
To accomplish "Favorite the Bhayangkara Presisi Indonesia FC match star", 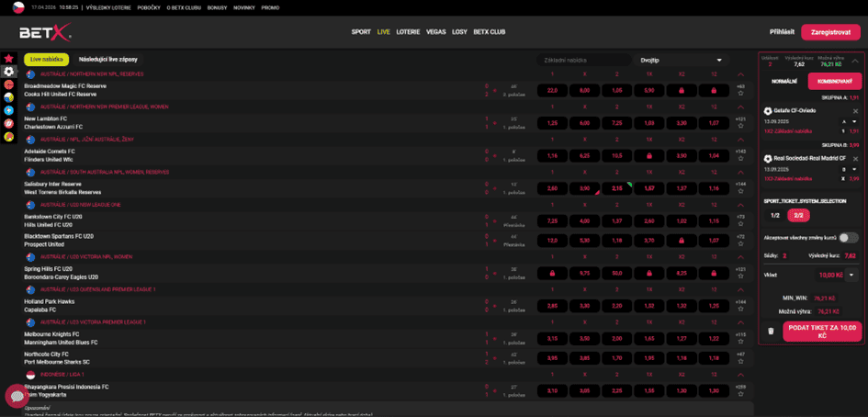I will 740,395.
